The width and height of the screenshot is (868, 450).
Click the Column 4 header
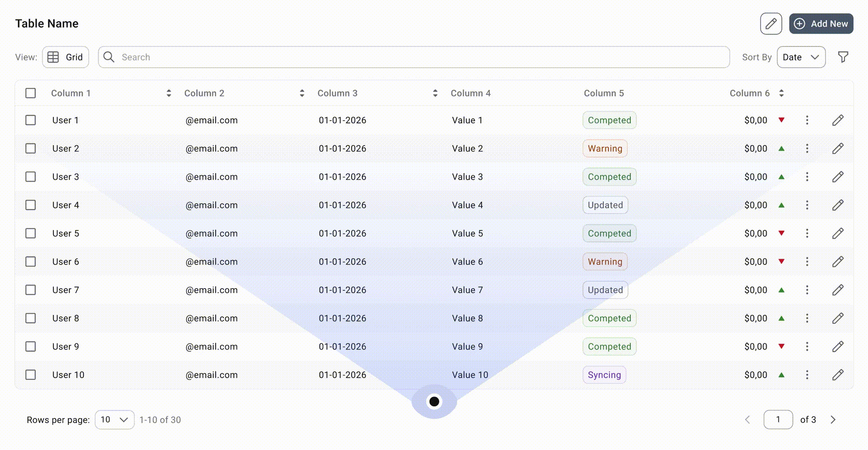point(471,93)
